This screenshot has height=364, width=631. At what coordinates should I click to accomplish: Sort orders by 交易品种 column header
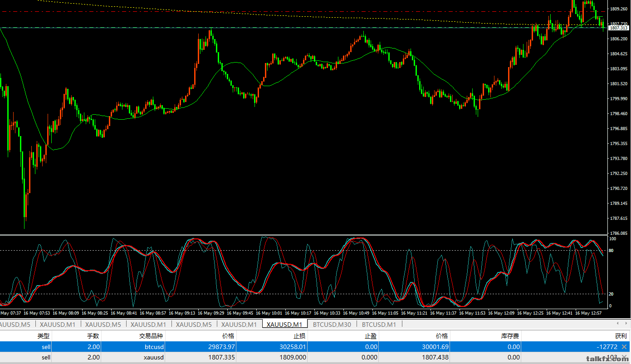(x=152, y=336)
